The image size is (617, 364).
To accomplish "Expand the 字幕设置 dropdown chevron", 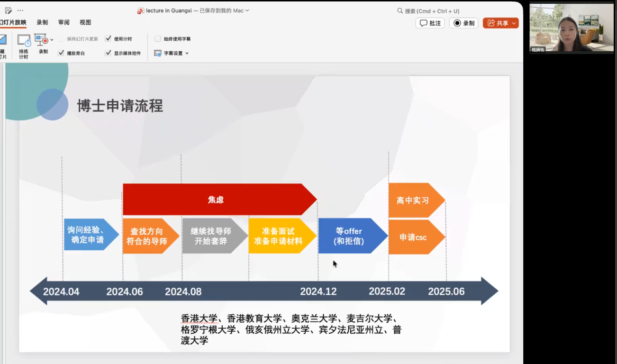I will coord(187,53).
